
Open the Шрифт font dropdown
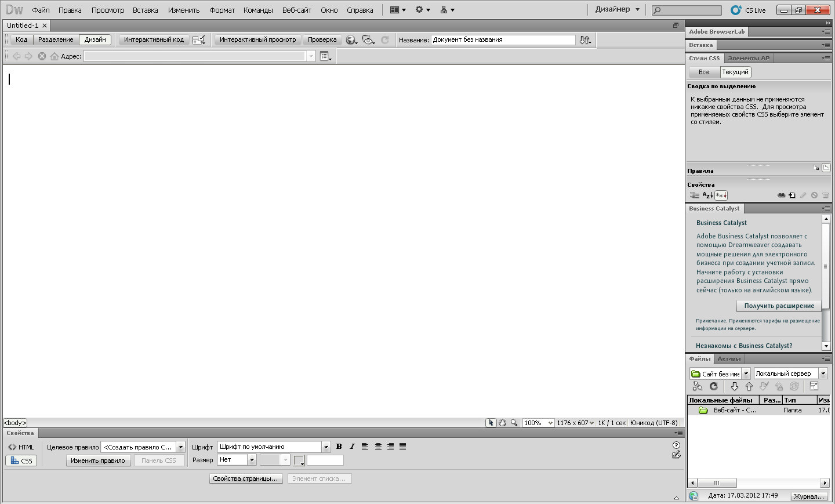pos(326,447)
